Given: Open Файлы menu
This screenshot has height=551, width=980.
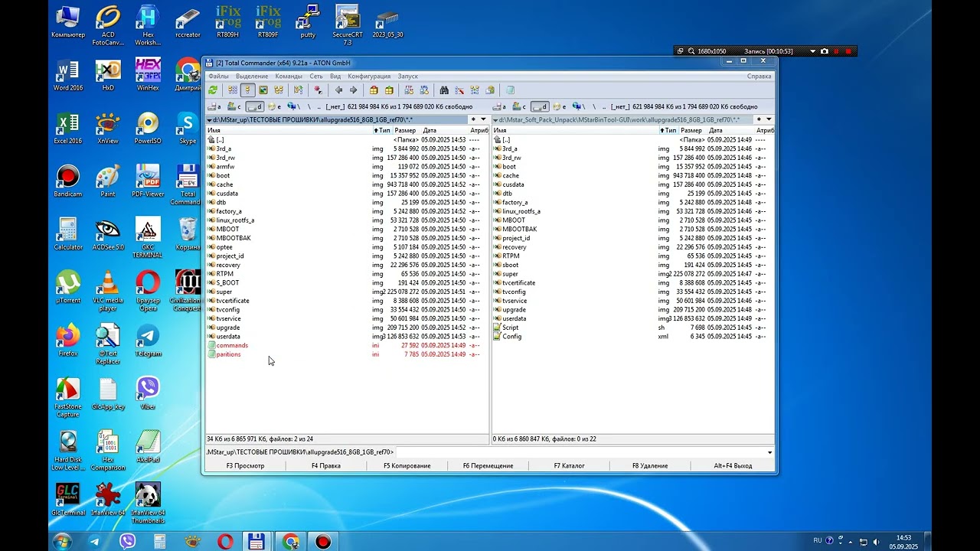Looking at the screenshot, I should 218,77.
